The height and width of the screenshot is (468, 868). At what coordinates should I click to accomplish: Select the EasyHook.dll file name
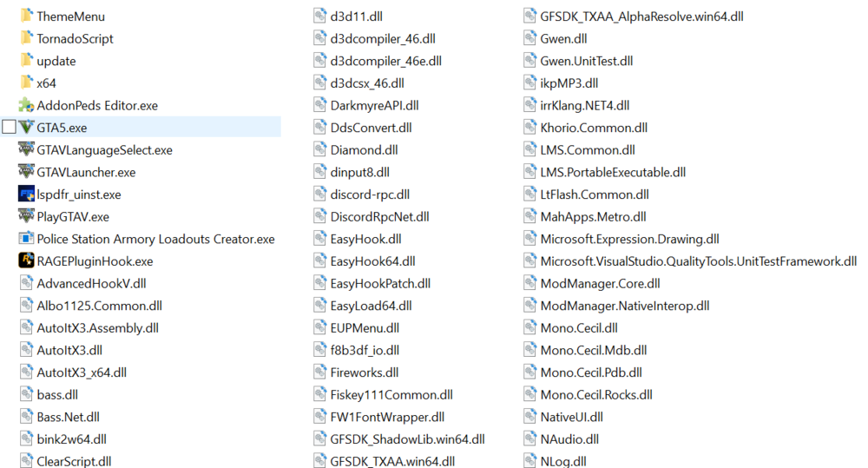click(x=366, y=239)
